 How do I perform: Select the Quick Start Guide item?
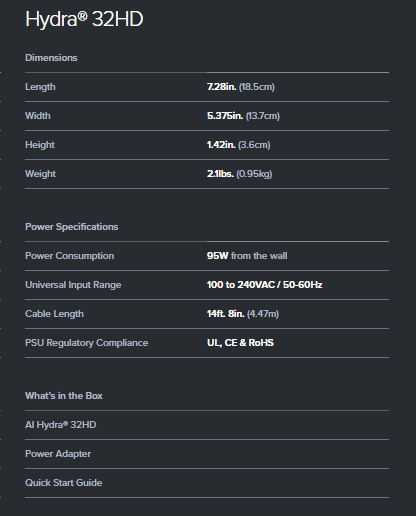coord(64,483)
